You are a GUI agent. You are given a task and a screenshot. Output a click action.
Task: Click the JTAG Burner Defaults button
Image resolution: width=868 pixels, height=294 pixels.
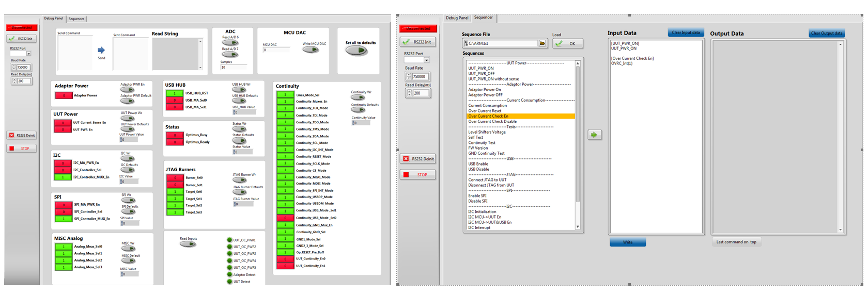click(x=240, y=192)
